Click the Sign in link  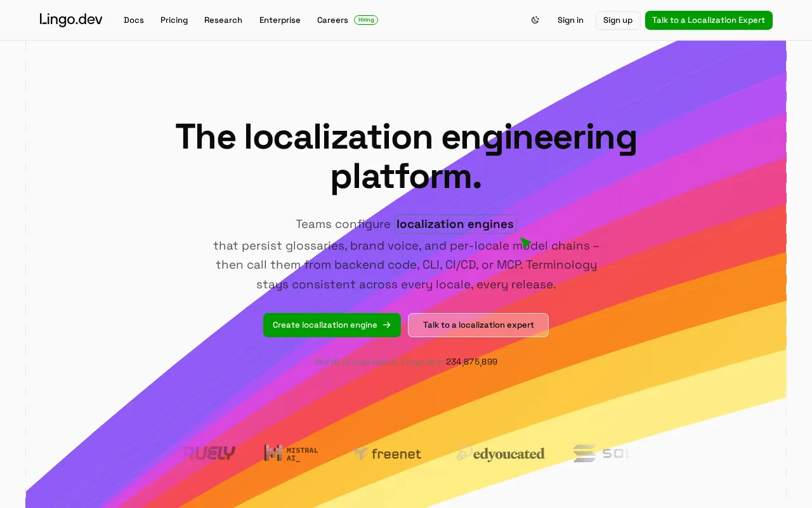point(570,20)
